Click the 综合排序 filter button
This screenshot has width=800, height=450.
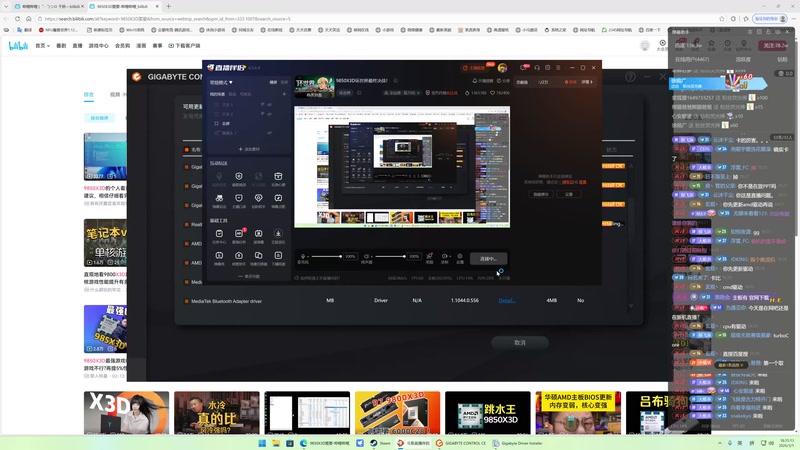pos(99,118)
